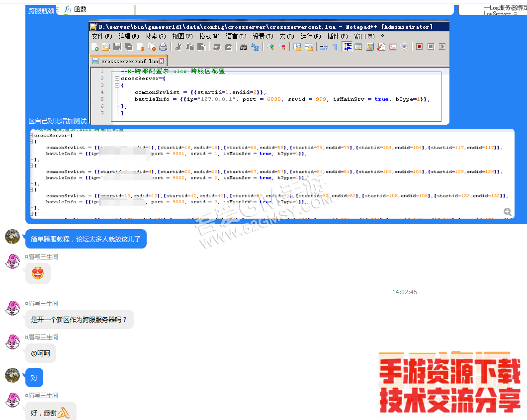Toggle the Show all characters pilcrow icon
The height and width of the screenshot is (420, 527).
point(335,47)
